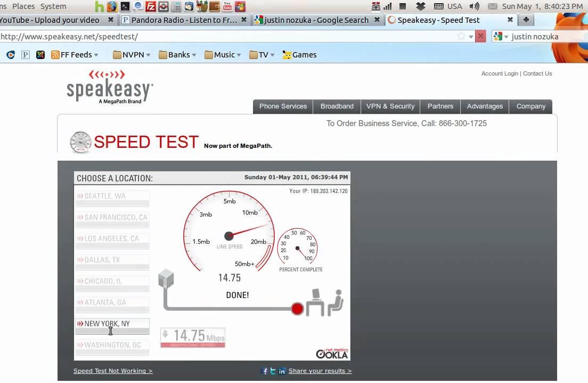Viewport: 588px width, 383px height.
Task: Open the Company nav tab
Action: (530, 106)
